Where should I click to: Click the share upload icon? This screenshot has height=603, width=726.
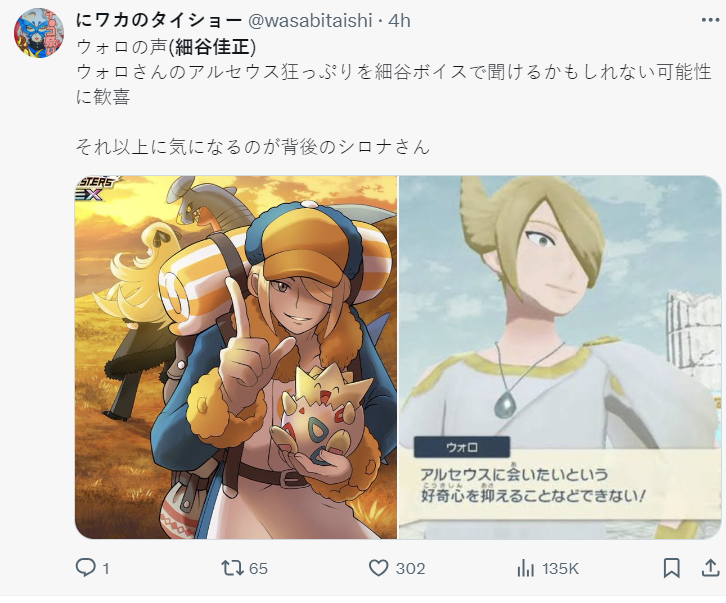[710, 568]
